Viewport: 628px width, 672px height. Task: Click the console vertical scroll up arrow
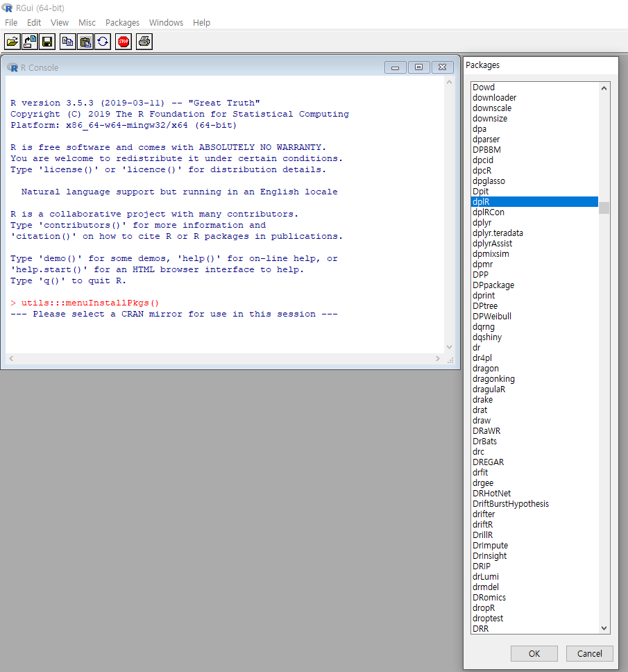click(x=449, y=82)
